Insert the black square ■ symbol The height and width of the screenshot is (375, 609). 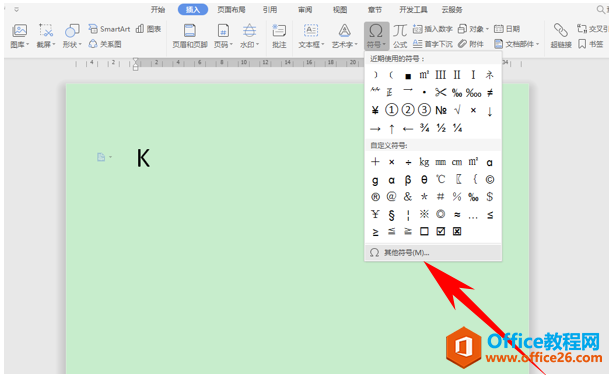click(x=408, y=76)
